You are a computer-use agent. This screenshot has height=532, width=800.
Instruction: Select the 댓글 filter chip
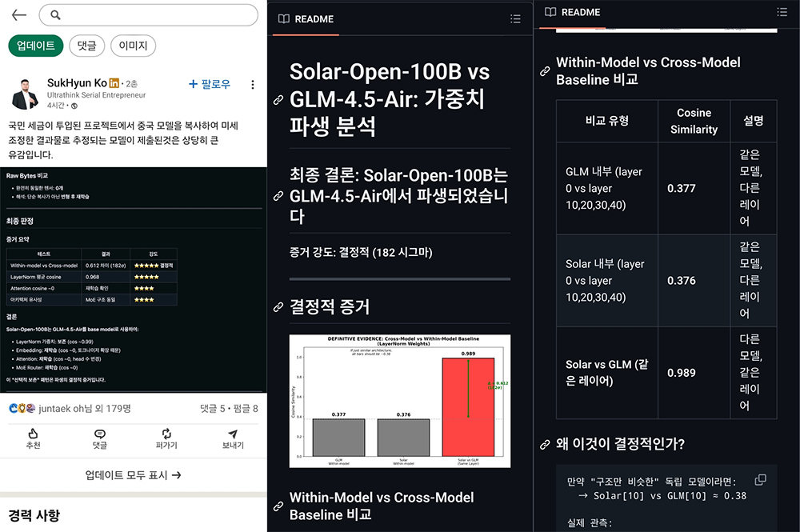coord(86,46)
